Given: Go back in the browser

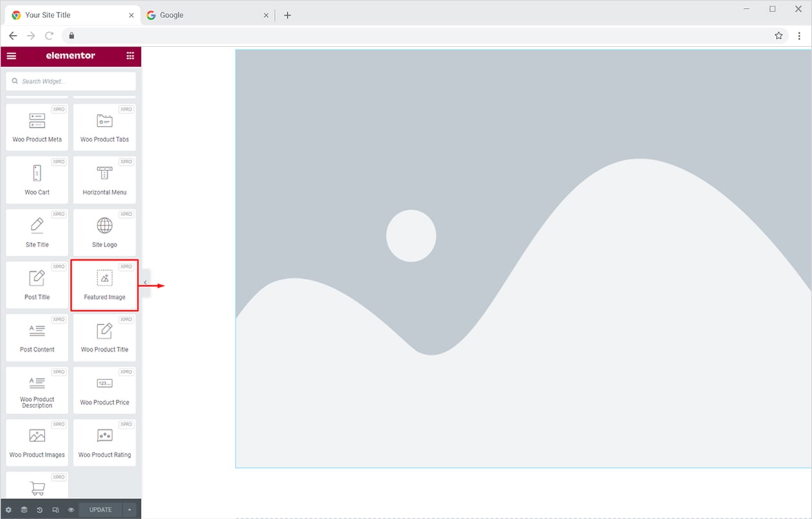Looking at the screenshot, I should 13,36.
